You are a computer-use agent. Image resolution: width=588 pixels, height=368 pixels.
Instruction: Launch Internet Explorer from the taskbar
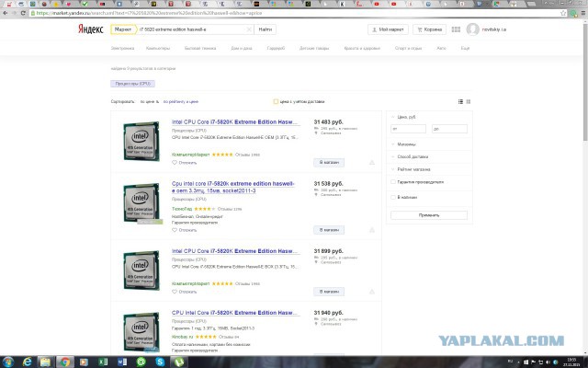click(x=27, y=362)
